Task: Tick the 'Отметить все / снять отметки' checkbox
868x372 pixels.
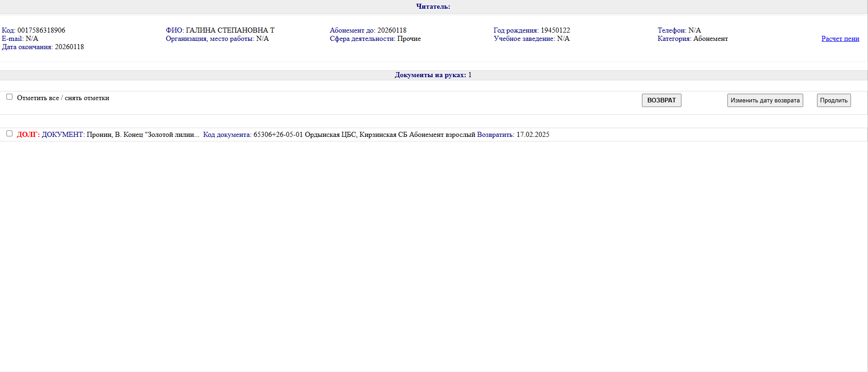Action: [9, 97]
